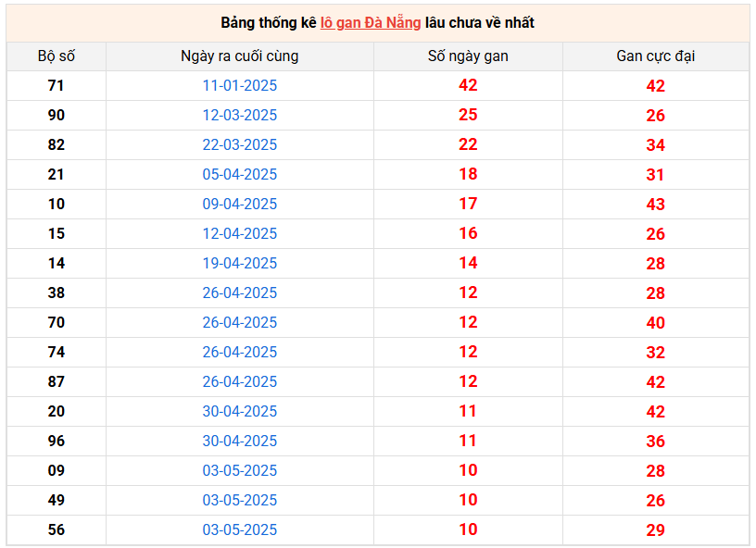Click the date 09-04-2025

click(x=239, y=204)
